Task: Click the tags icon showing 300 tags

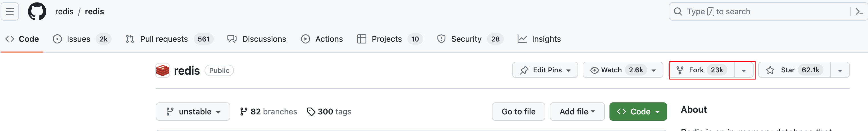Action: pos(311,112)
